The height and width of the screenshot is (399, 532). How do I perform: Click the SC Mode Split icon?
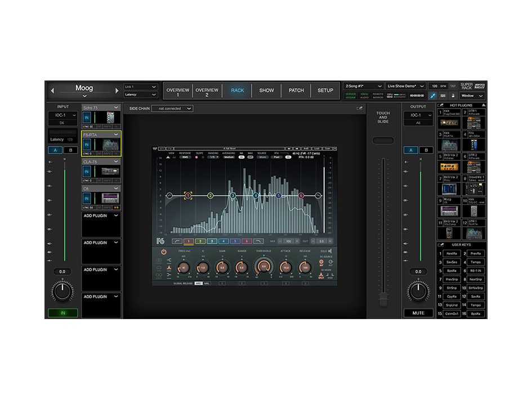point(321,275)
